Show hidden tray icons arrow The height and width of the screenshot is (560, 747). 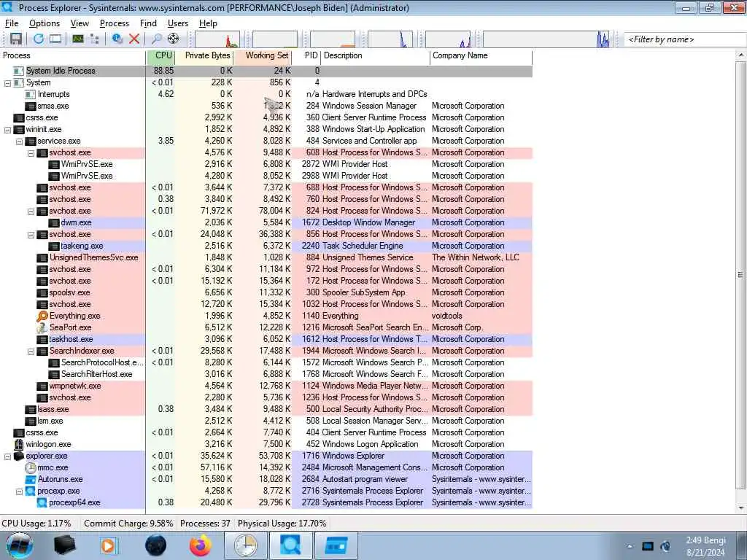pyautogui.click(x=630, y=546)
